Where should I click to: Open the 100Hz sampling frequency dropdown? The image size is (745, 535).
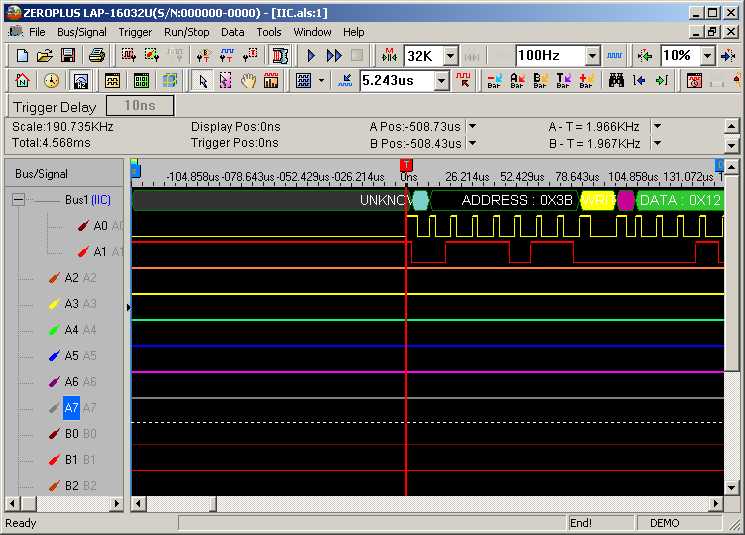click(592, 56)
